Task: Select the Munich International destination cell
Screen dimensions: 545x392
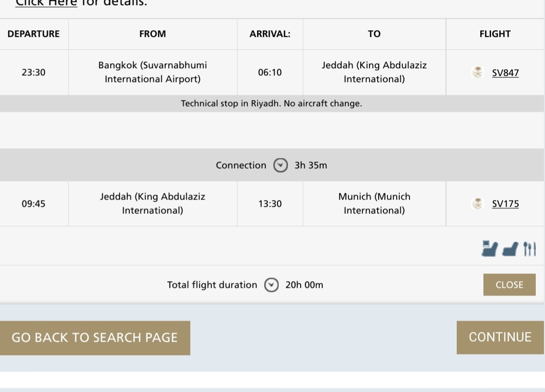Action: [374, 203]
